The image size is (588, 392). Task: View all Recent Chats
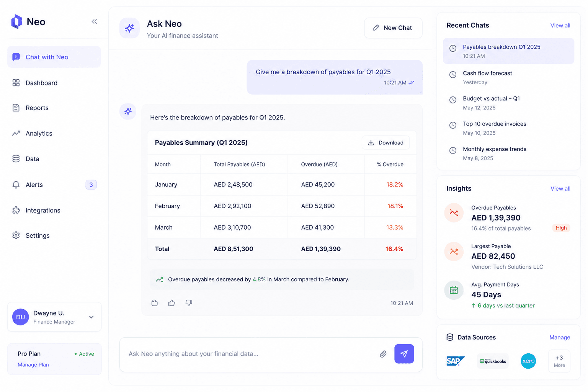click(x=560, y=26)
